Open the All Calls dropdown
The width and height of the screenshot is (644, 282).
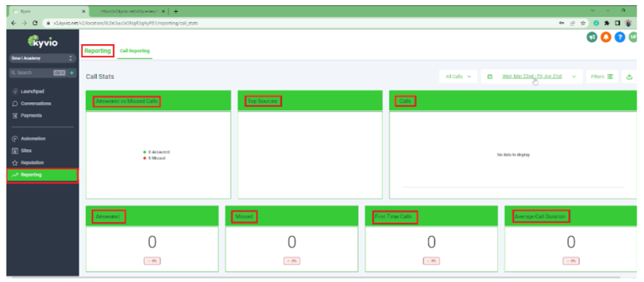(458, 76)
